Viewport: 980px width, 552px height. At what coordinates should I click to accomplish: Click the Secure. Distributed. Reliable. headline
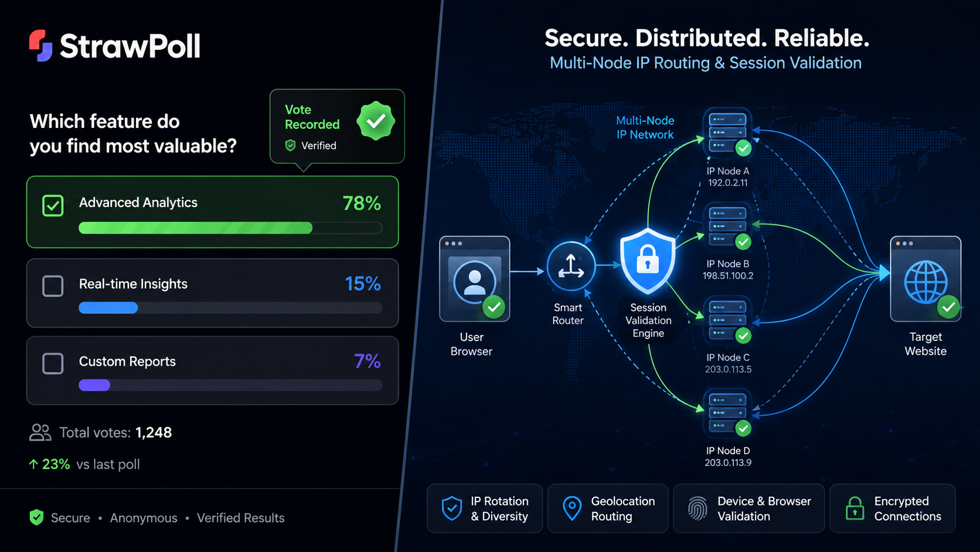coord(707,38)
